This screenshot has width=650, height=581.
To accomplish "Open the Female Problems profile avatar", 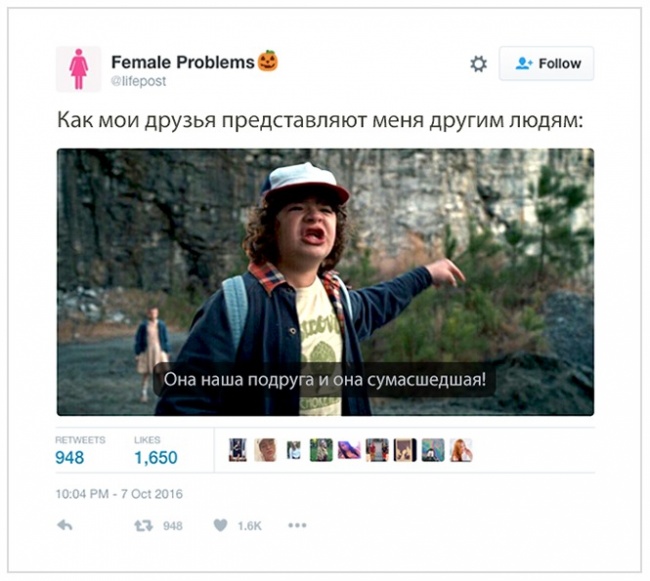I will [x=79, y=69].
